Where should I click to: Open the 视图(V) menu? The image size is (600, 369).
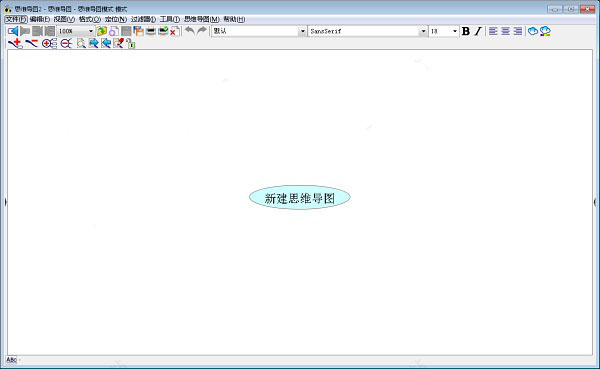pos(64,19)
